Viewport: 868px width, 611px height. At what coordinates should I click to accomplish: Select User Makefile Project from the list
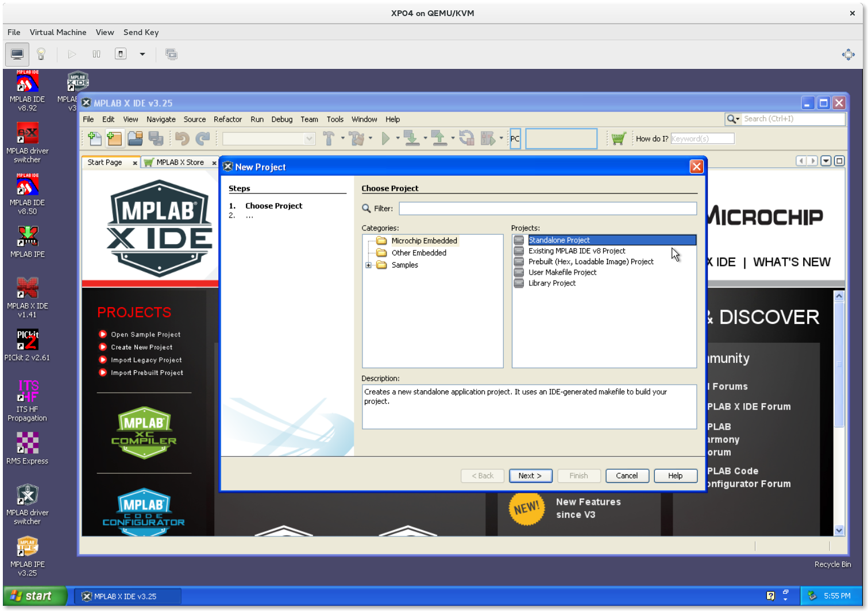(562, 272)
